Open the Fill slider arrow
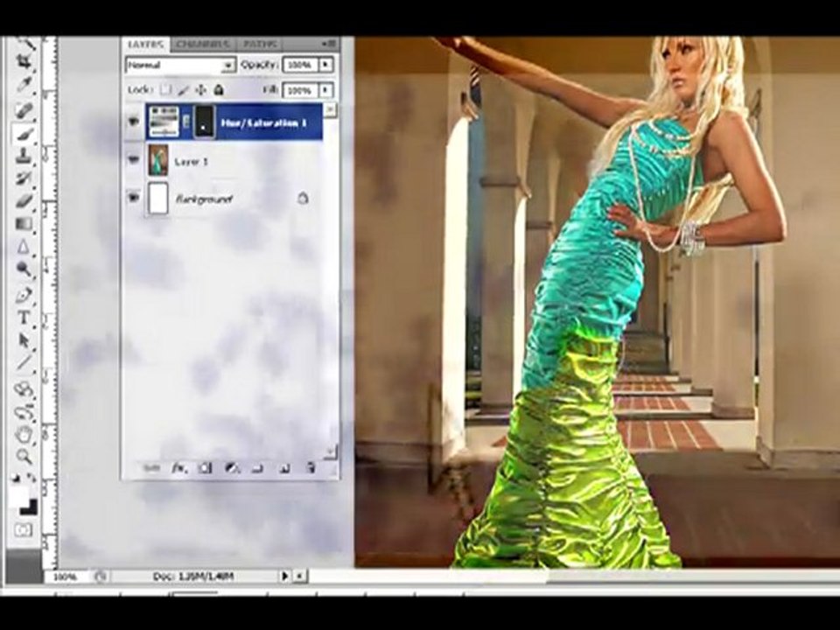The image size is (840, 630). tap(325, 90)
